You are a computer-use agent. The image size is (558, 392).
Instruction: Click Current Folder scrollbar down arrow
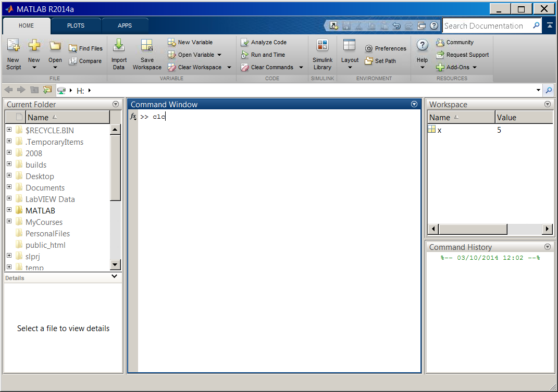115,264
